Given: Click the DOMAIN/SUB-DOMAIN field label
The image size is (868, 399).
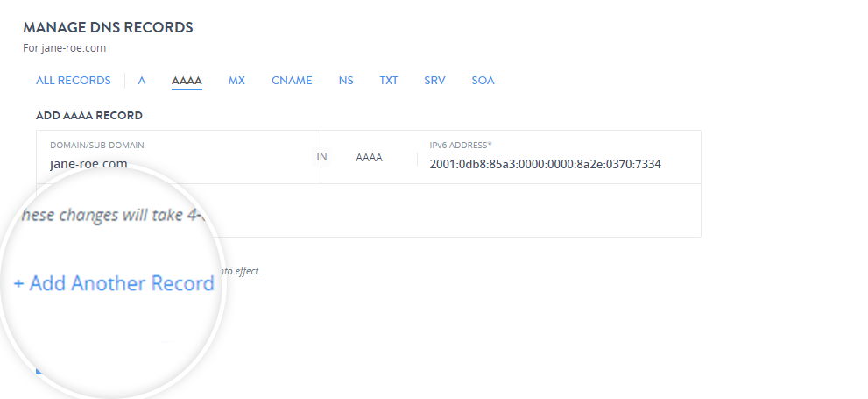Looking at the screenshot, I should coord(97,145).
